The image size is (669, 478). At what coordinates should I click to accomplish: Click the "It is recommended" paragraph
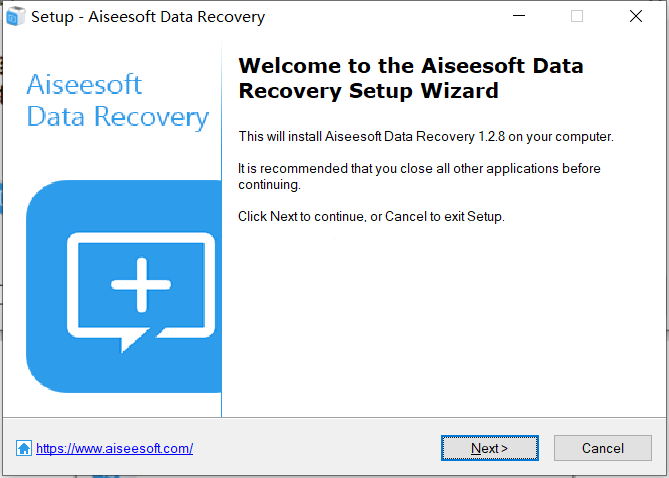coord(419,176)
